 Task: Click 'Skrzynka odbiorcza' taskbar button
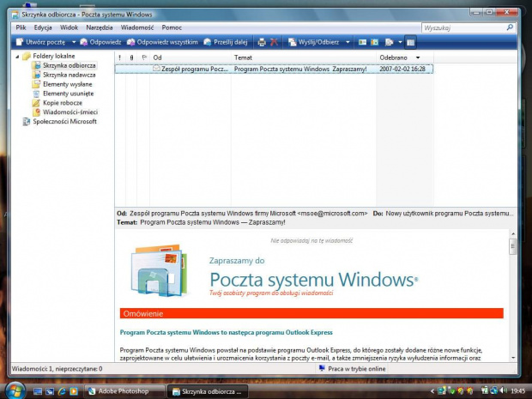click(208, 391)
